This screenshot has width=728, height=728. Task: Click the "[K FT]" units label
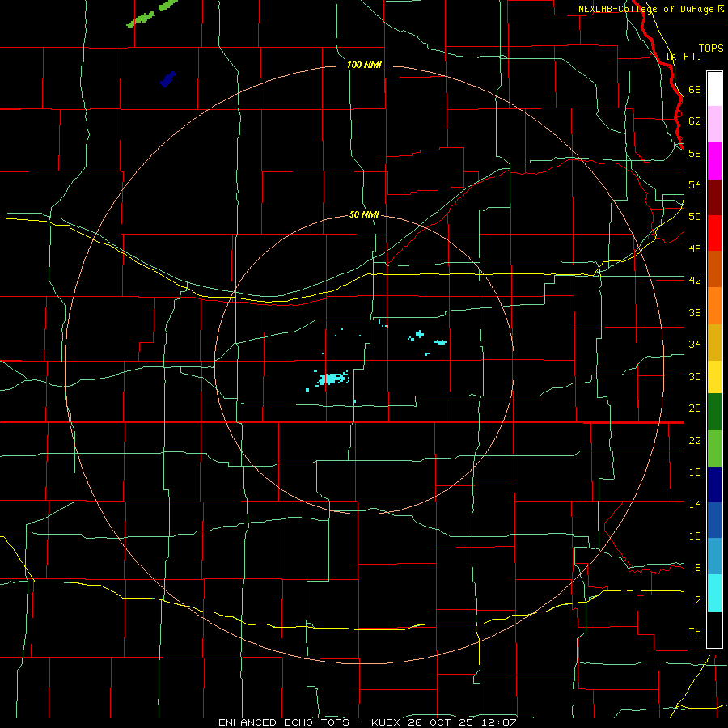coord(684,56)
